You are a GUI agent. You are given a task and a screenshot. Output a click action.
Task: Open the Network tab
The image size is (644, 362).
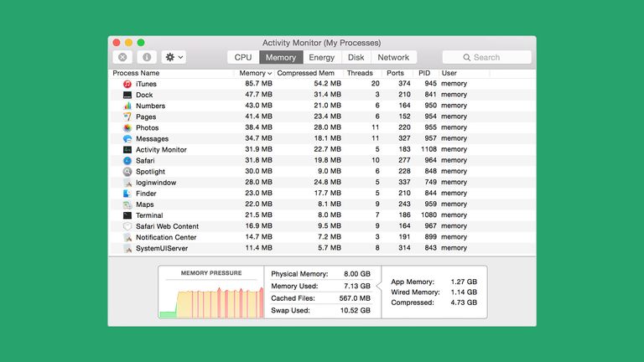[393, 57]
